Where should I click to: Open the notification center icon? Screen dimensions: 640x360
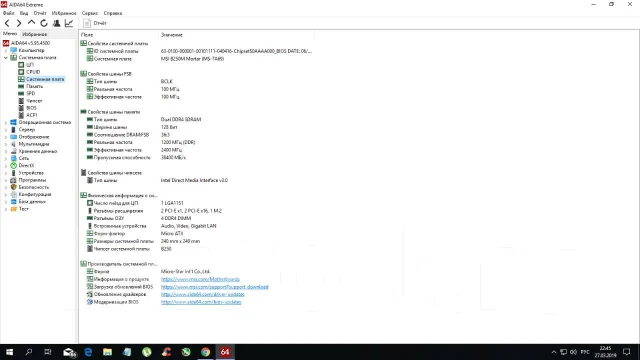pyautogui.click(x=627, y=352)
